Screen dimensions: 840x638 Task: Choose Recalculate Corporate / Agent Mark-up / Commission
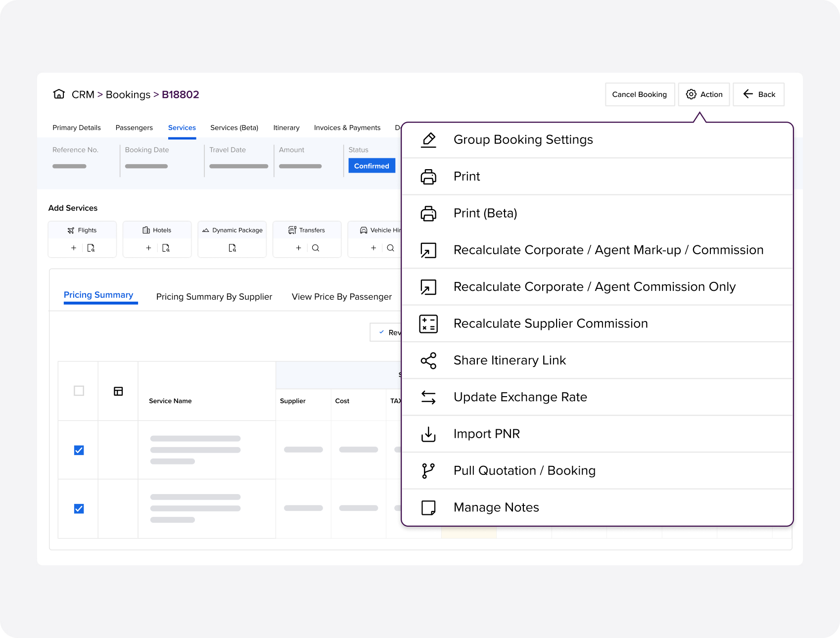point(598,250)
